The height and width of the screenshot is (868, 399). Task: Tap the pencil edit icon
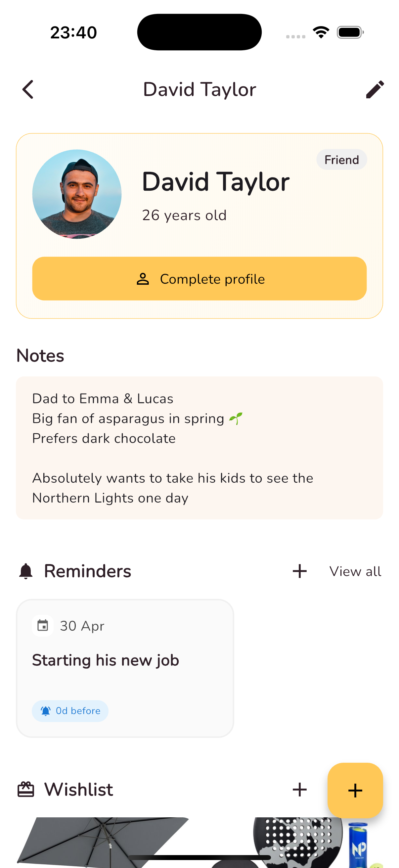(375, 89)
